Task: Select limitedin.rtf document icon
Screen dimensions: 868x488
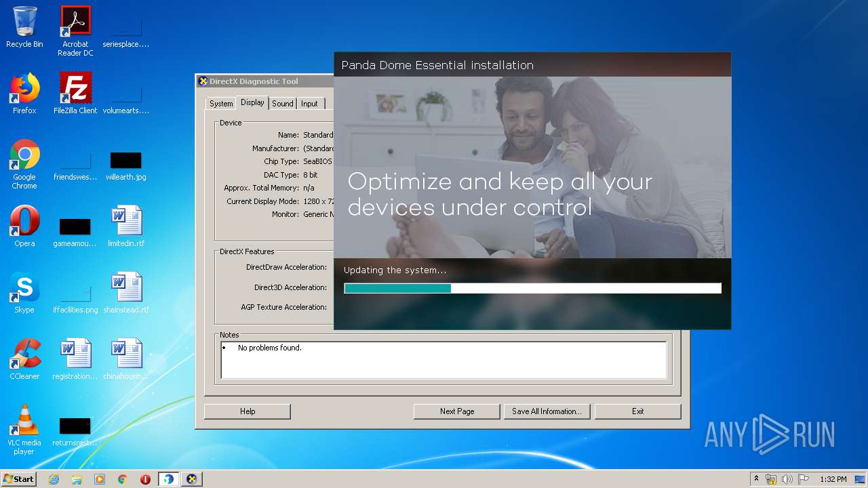Action: (x=125, y=226)
